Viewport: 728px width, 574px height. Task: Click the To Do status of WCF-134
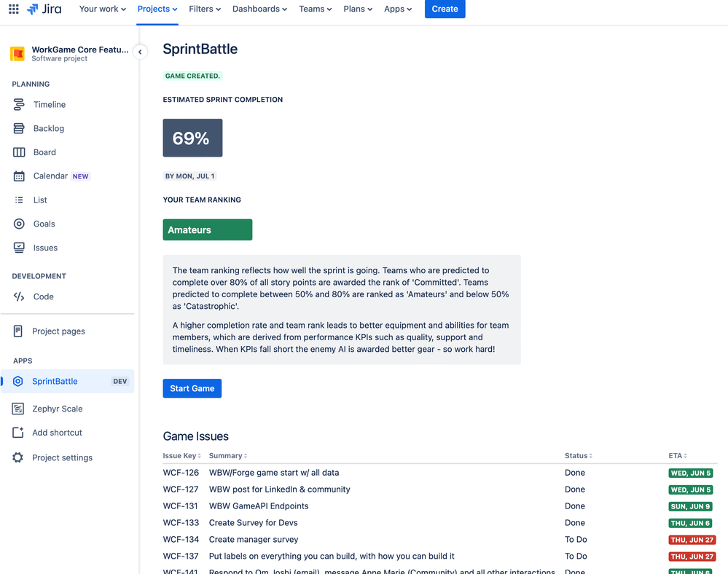click(x=576, y=539)
